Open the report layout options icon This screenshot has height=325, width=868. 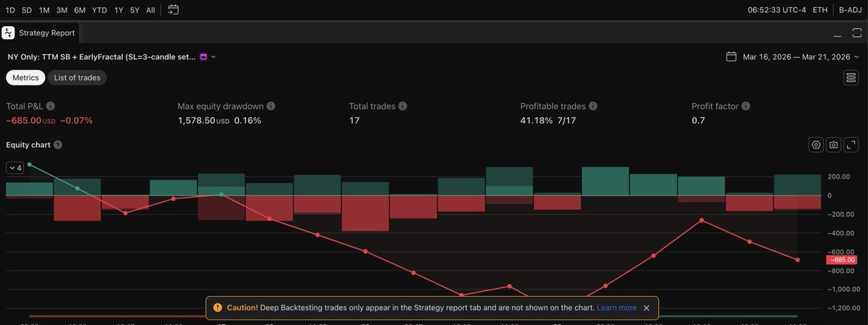click(851, 77)
